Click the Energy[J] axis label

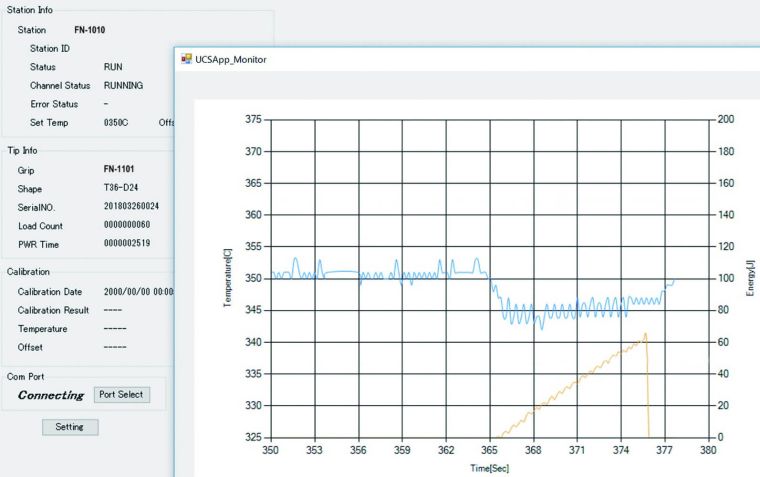coord(748,277)
